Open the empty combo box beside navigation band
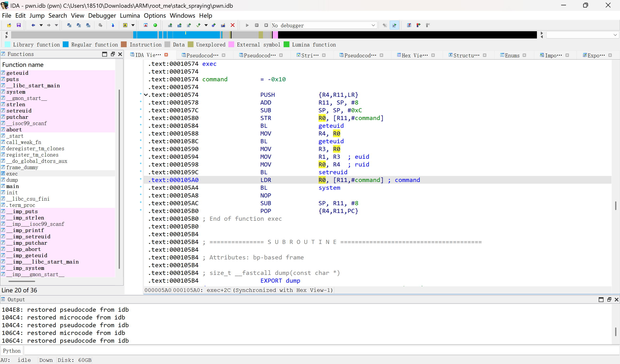Image resolution: width=620 pixels, height=364 pixels. [582, 35]
